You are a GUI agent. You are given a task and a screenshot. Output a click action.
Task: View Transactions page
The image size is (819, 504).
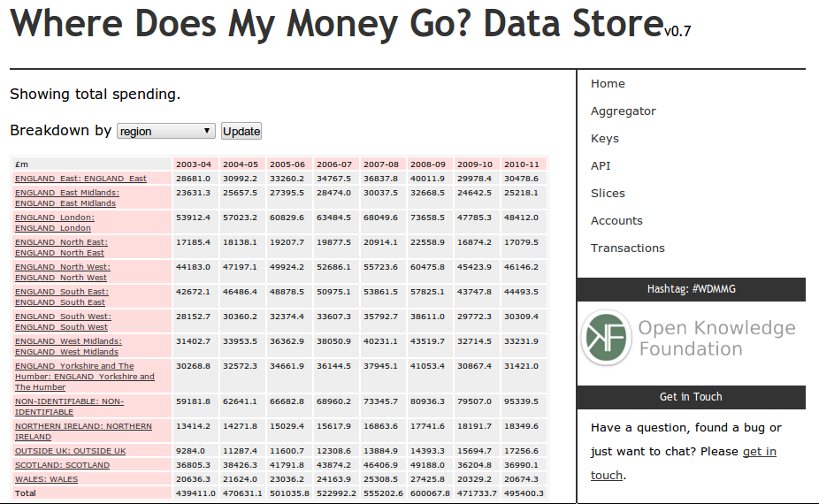628,248
